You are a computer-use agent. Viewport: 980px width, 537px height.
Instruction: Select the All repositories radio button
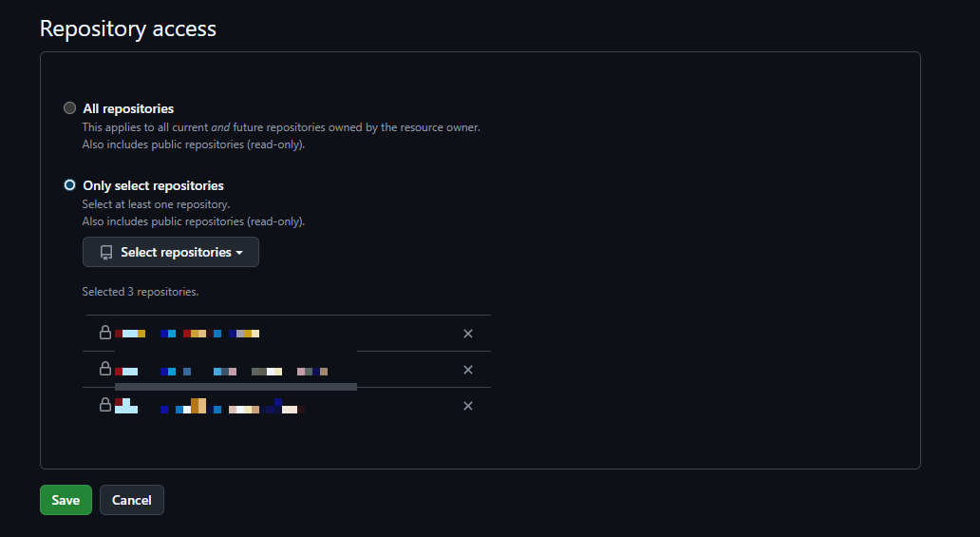[69, 108]
